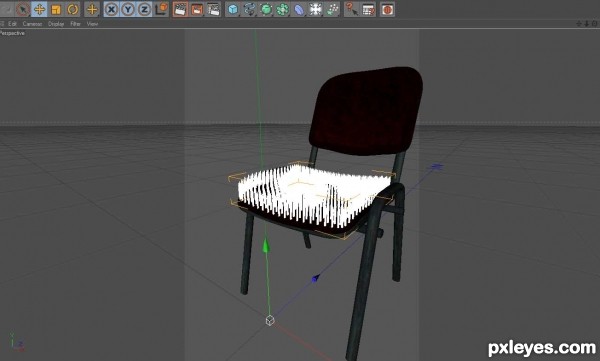Click the viewport orbit camera icon
Screen dimensions: 600x361
click(x=594, y=24)
